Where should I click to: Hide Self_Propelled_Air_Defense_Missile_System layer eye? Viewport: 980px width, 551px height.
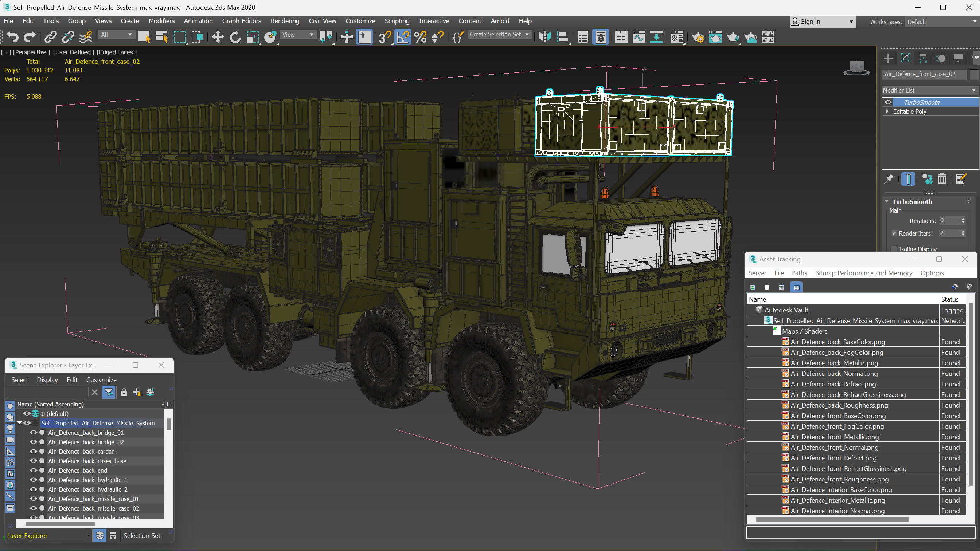pyautogui.click(x=27, y=423)
